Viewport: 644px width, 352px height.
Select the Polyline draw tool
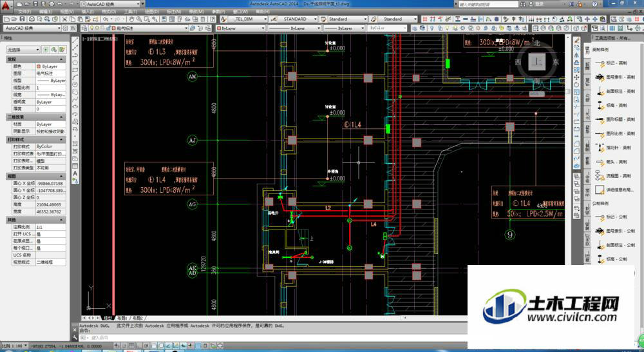pos(75,55)
